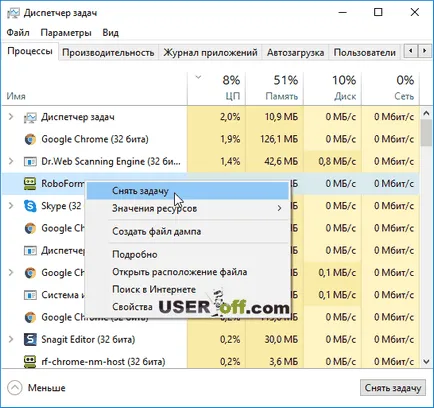Click the Диспетчер задач row icon
Viewport: 434px width, 408px height.
coord(30,117)
